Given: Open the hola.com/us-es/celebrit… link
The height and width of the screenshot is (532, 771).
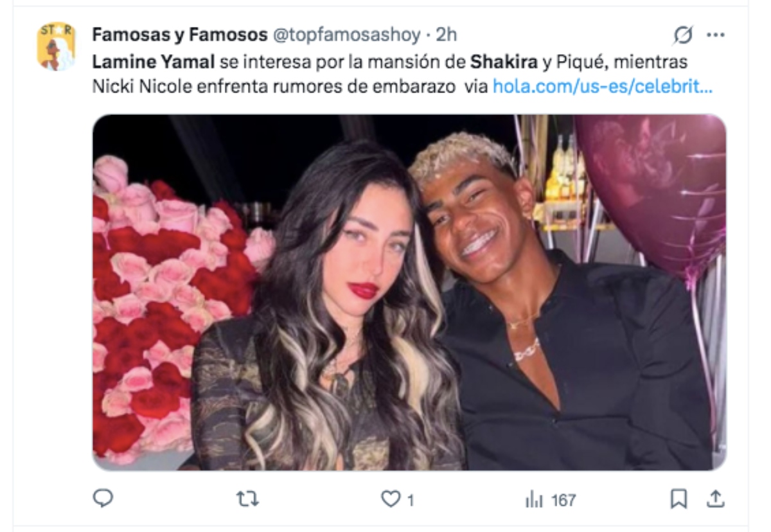Looking at the screenshot, I should point(603,87).
